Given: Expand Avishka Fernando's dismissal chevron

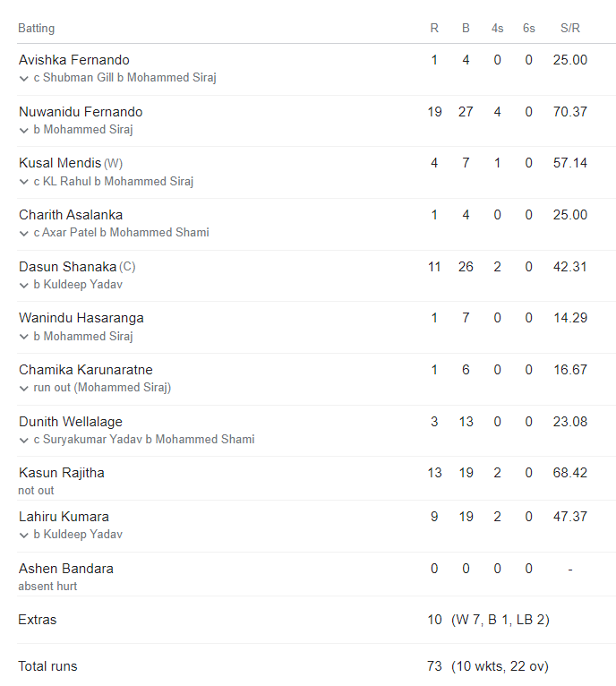Looking at the screenshot, I should [x=23, y=78].
